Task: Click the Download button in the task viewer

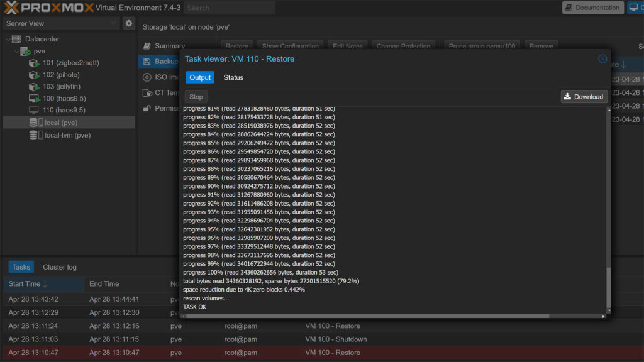Action: pos(584,96)
